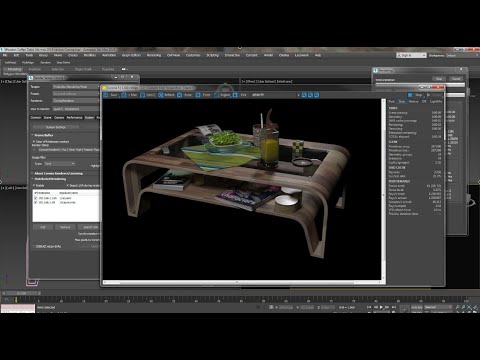Toggle Enable checkbox under Distributed Rendering
Viewport: 480px width, 360px height.
click(34, 185)
